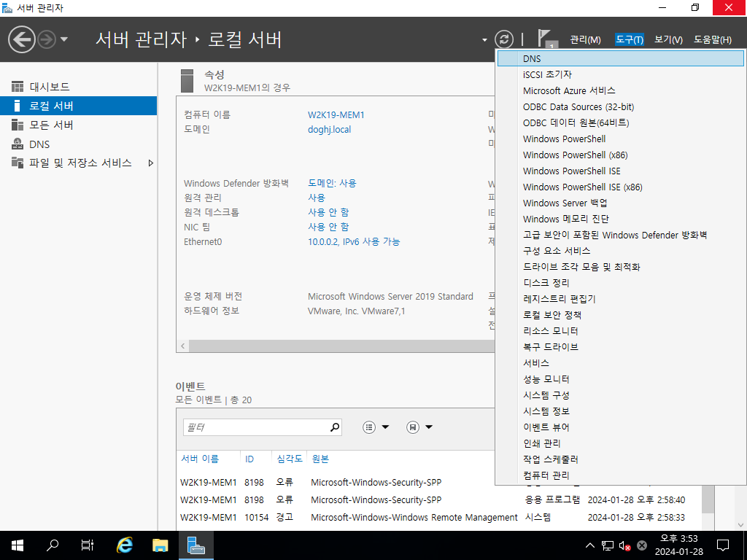This screenshot has height=560, width=747.
Task: Open ODBC 데이터 원본(64비트)
Action: [x=620, y=122]
